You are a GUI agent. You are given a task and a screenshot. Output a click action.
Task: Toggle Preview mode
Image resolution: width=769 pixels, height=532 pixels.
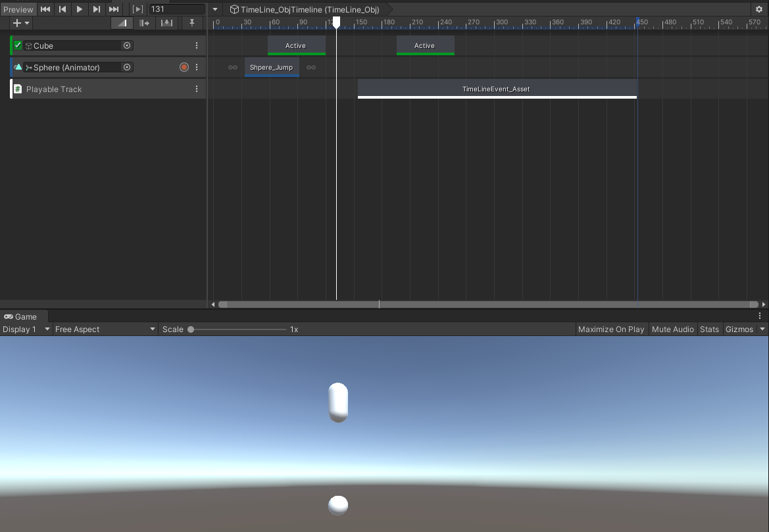click(18, 9)
